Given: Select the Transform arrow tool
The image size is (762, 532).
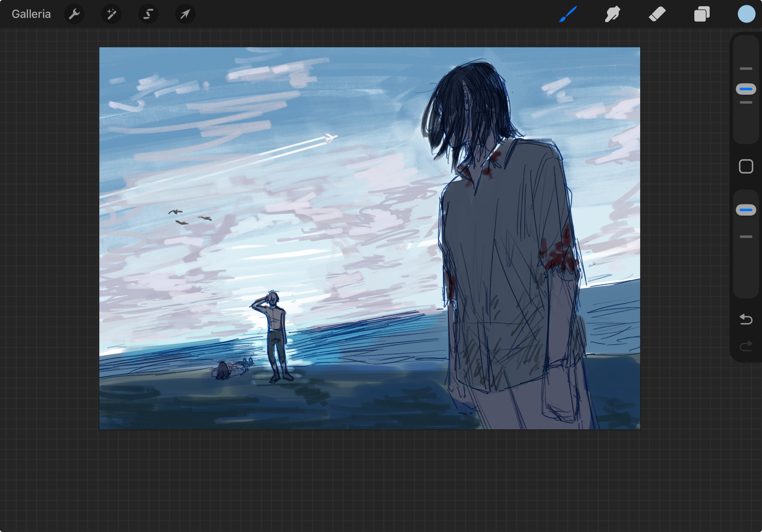Looking at the screenshot, I should 185,14.
